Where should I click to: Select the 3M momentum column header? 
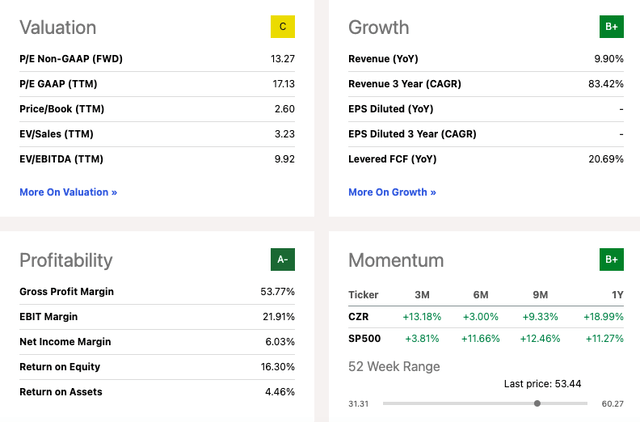tap(422, 295)
